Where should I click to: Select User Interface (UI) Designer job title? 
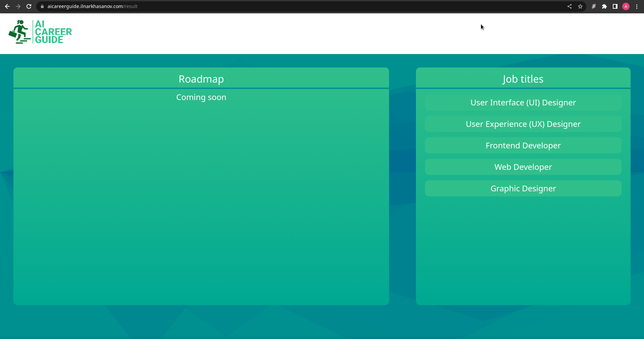tap(523, 102)
